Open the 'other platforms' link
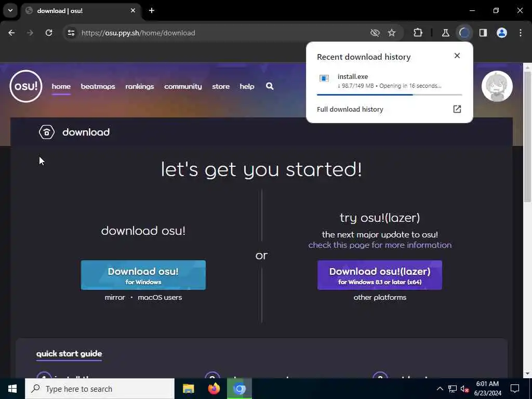The image size is (532, 399). pos(380,298)
